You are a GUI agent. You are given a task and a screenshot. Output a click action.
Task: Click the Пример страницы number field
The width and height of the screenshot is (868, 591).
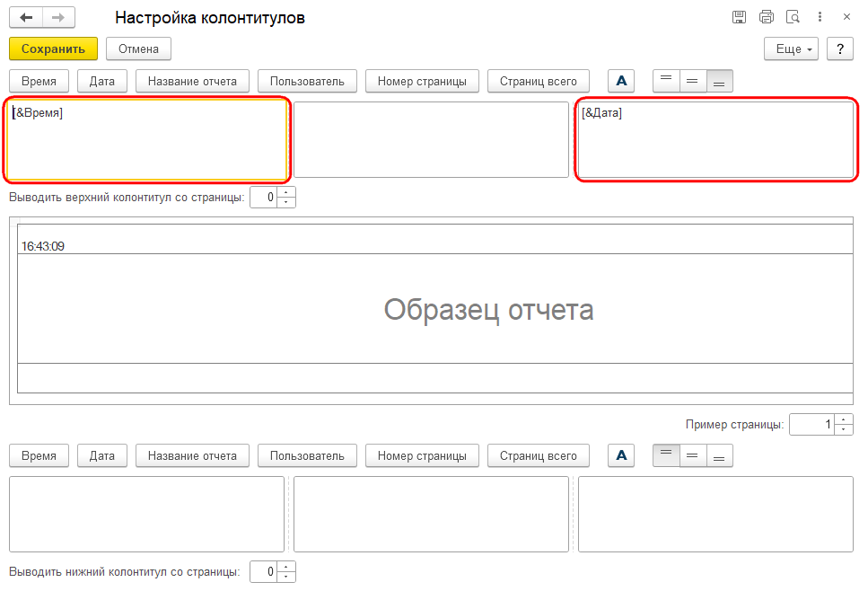812,424
